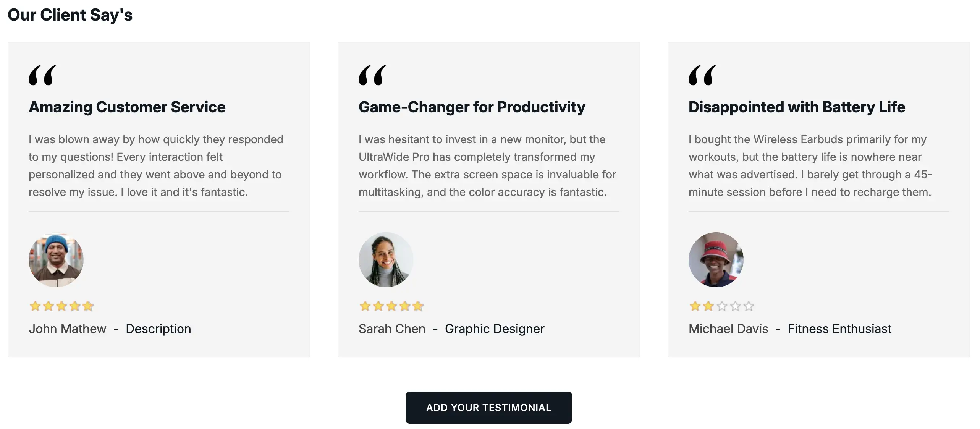
Task: Click the Fitness Enthusiast label
Action: [839, 329]
